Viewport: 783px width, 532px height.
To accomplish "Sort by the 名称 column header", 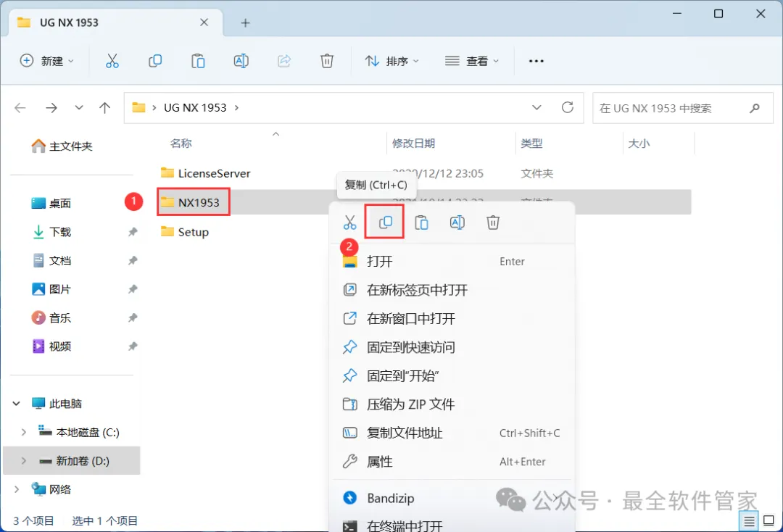I will coord(181,144).
